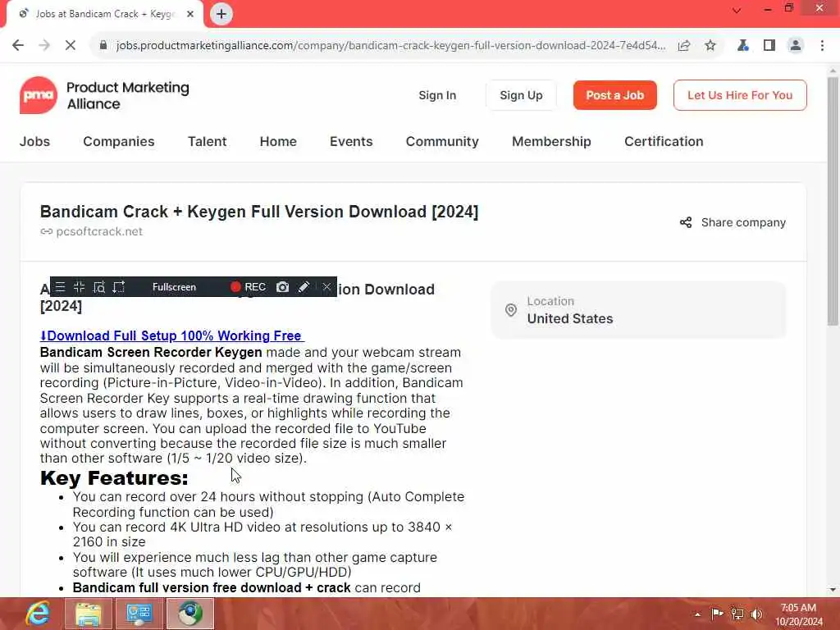Stop page loading with X button

(x=71, y=46)
